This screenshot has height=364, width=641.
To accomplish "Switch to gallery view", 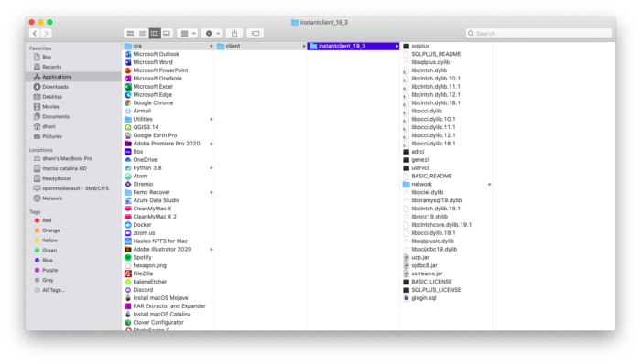I will 167,34.
